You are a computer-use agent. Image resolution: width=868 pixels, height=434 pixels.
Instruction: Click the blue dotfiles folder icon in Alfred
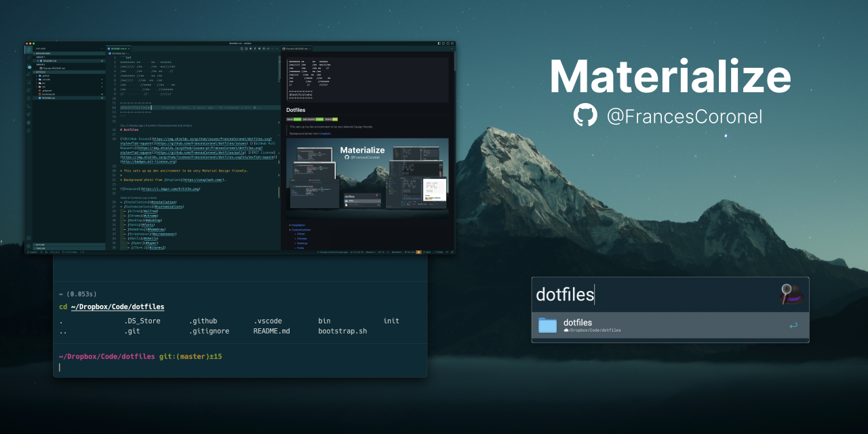click(x=547, y=325)
